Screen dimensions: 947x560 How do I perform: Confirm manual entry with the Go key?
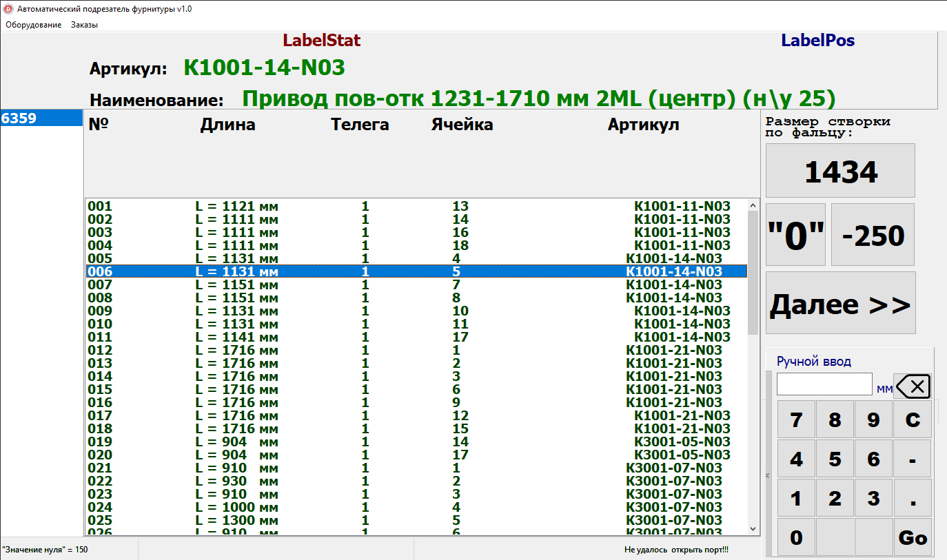point(913,537)
